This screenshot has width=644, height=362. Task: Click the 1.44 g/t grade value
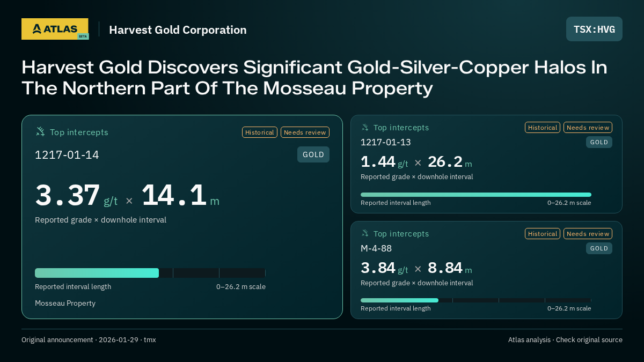384,162
